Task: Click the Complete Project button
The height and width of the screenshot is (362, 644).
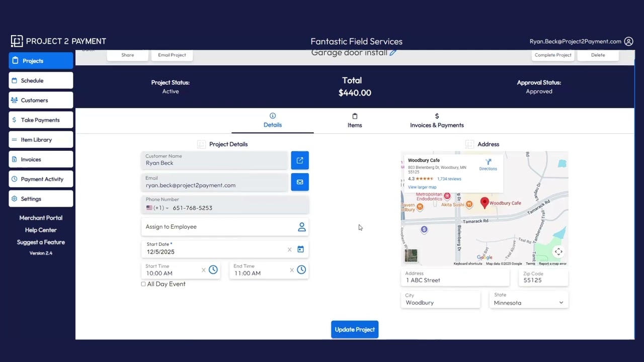Action: [x=553, y=55]
